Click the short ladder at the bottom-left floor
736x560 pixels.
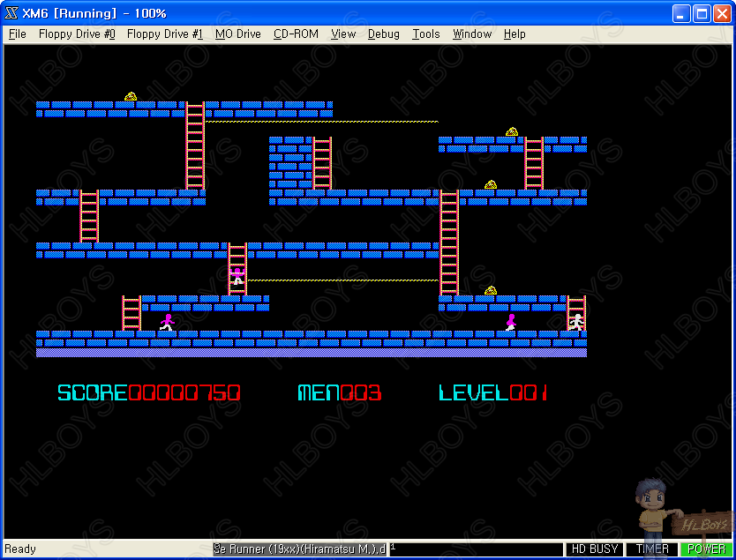131,313
